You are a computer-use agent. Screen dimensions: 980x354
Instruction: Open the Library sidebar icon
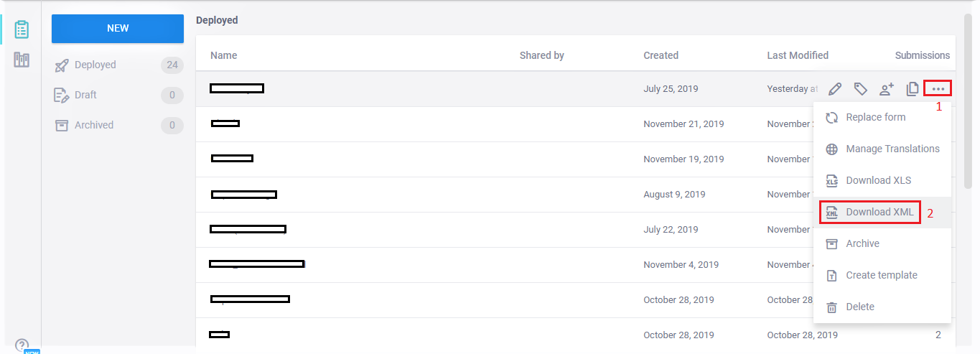click(22, 60)
